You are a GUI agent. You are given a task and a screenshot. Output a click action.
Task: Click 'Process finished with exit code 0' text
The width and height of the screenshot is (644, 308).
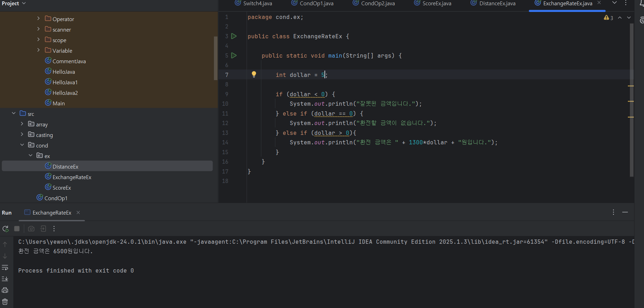coord(76,270)
